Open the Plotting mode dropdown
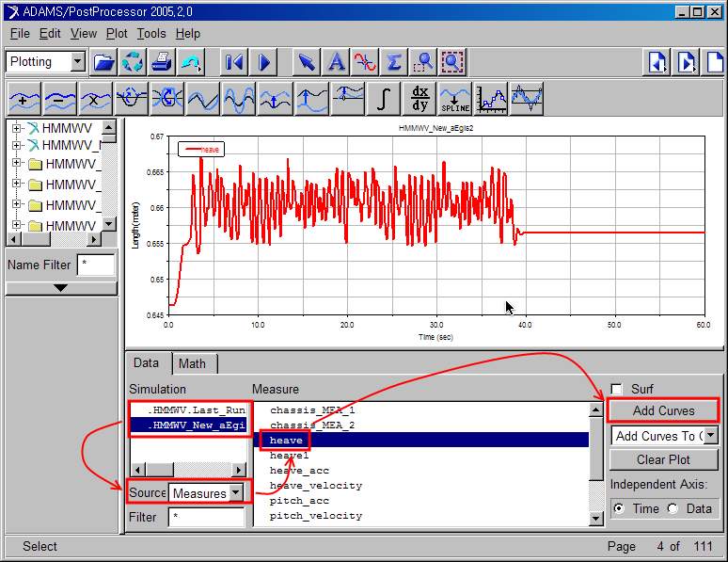Viewport: 728px width, 562px height. [x=77, y=62]
